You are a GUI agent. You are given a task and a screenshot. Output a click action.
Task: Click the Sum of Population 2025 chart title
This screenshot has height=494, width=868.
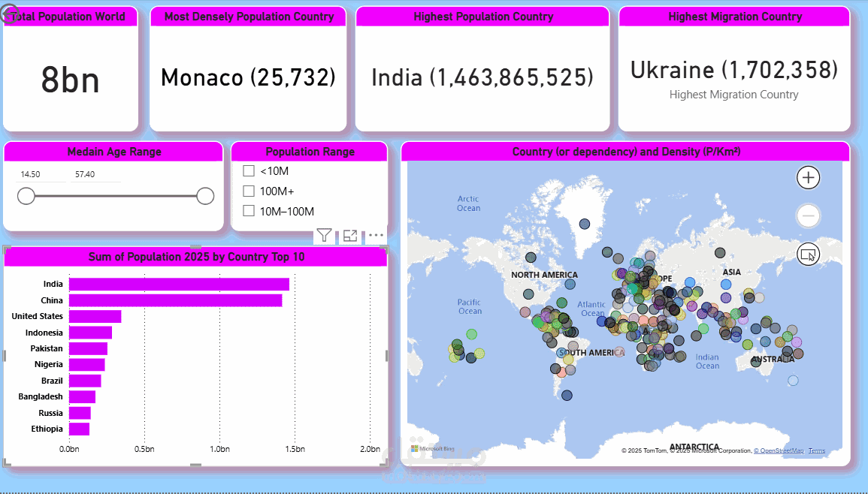click(x=196, y=257)
